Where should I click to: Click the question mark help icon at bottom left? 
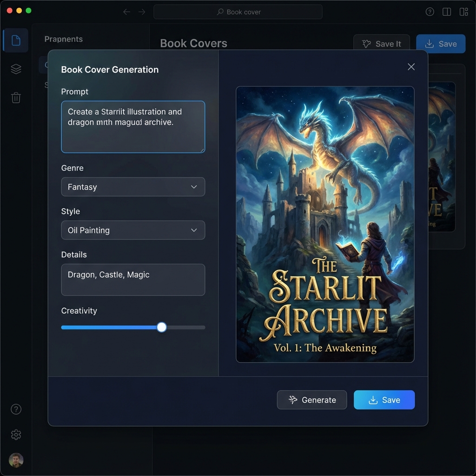point(16,409)
